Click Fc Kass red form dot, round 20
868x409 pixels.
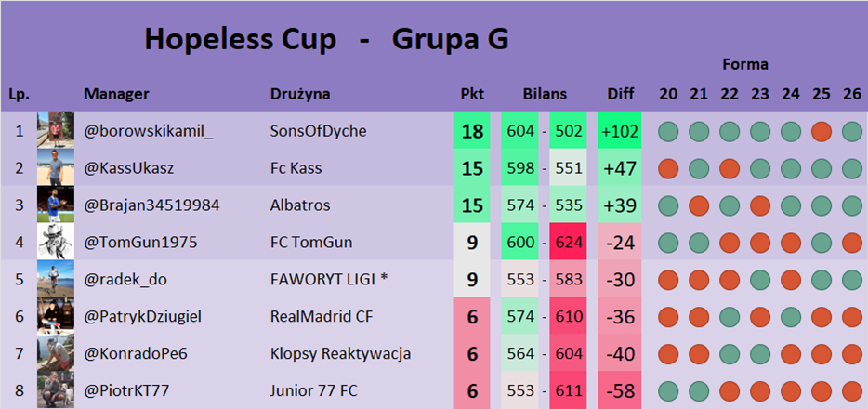click(668, 168)
